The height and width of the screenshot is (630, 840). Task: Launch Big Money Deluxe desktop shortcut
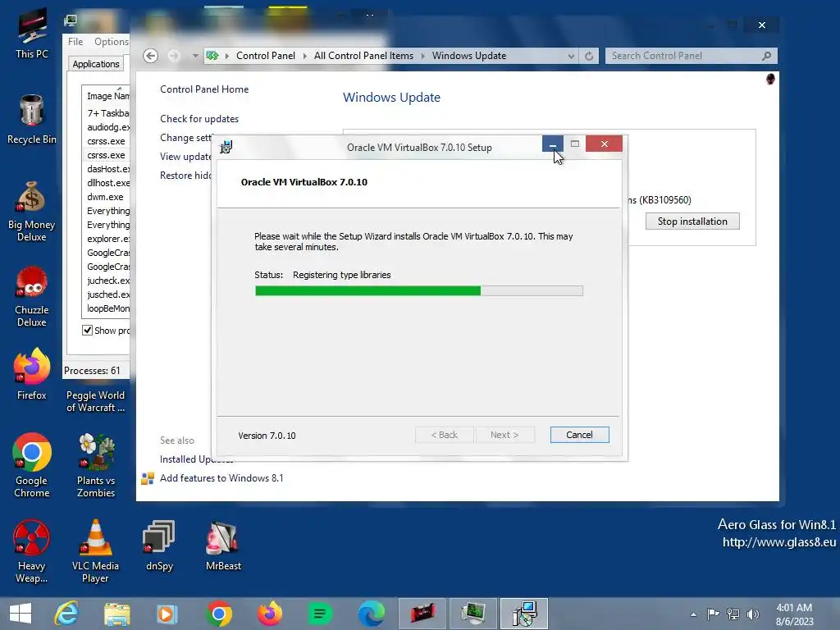click(x=32, y=211)
